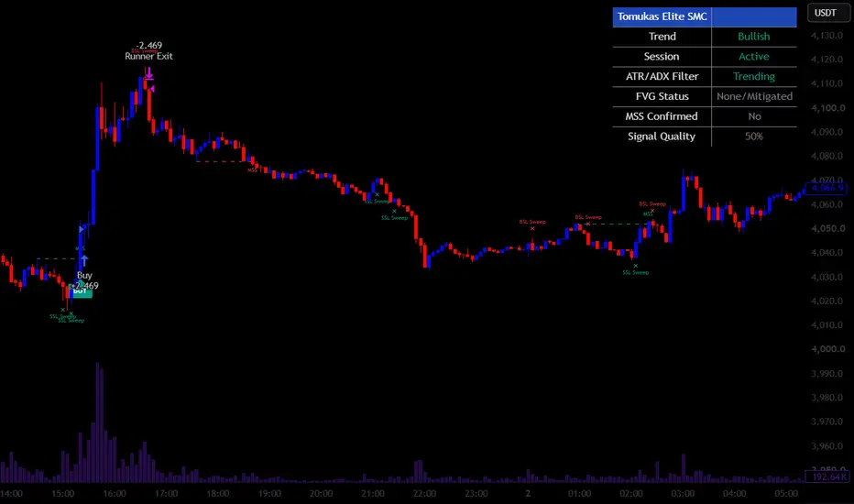Click the magenta Runner Exit down-arrow

(148, 73)
